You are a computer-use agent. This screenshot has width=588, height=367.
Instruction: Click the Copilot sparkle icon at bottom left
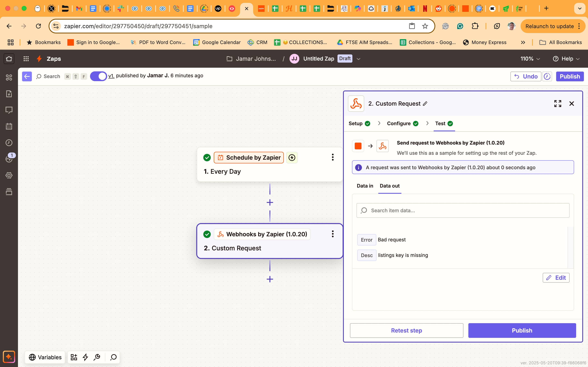(x=9, y=357)
